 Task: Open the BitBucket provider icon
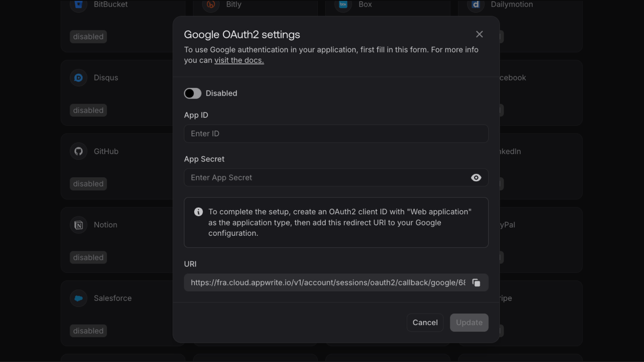pyautogui.click(x=78, y=5)
